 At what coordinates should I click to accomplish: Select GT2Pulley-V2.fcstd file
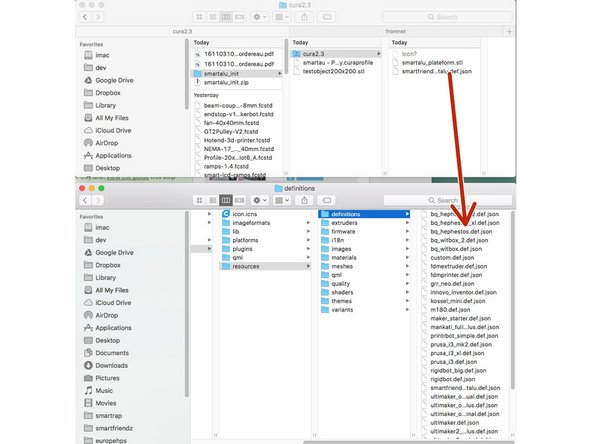point(231,131)
